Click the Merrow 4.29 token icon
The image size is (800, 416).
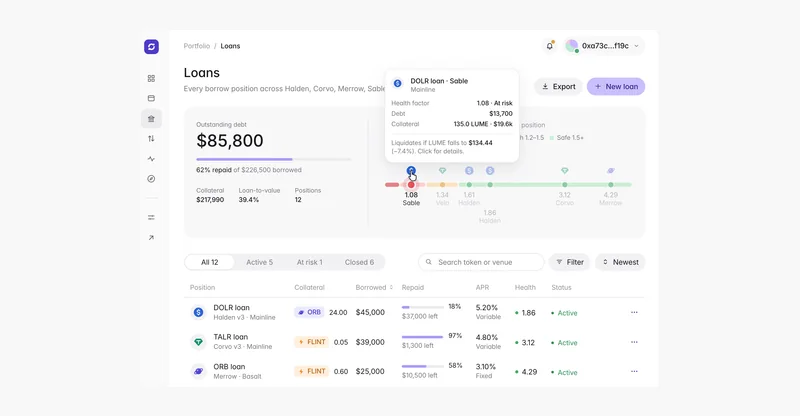click(611, 170)
